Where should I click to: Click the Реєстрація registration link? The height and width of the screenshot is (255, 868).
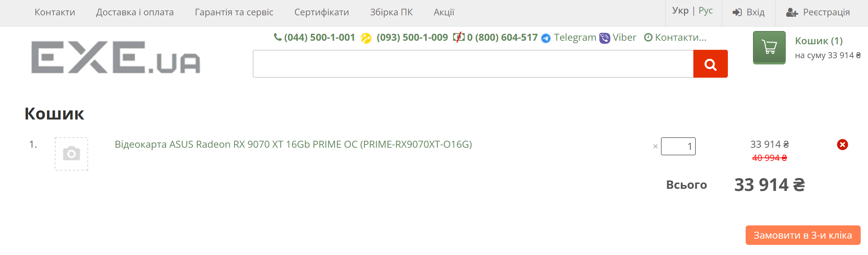pos(818,13)
